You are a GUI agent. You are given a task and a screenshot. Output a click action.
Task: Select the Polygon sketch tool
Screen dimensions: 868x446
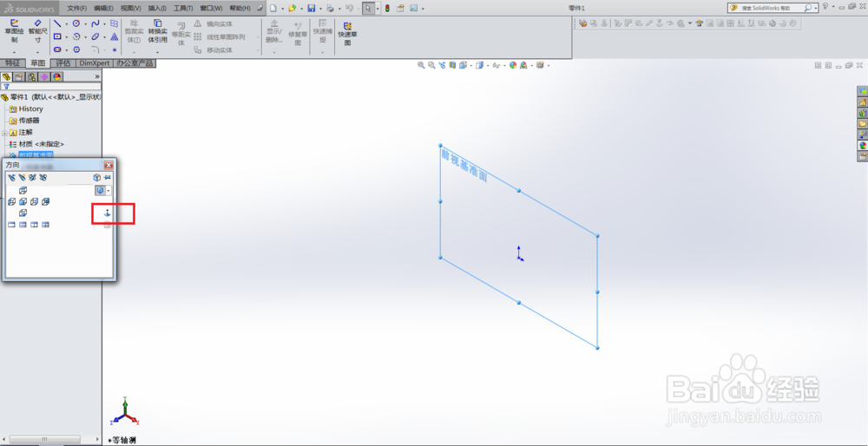pos(76,49)
